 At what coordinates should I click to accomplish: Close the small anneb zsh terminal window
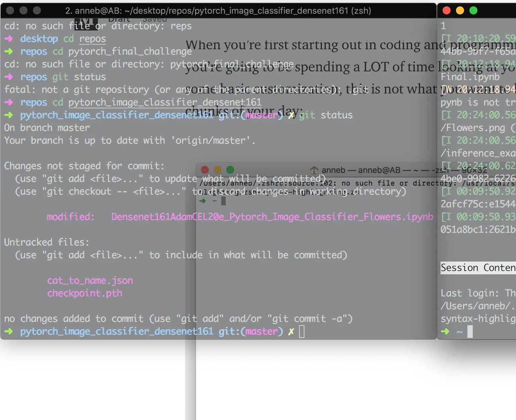[x=205, y=170]
